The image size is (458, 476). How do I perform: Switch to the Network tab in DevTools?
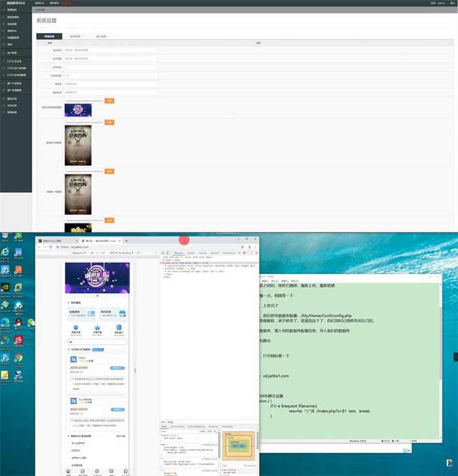point(215,253)
